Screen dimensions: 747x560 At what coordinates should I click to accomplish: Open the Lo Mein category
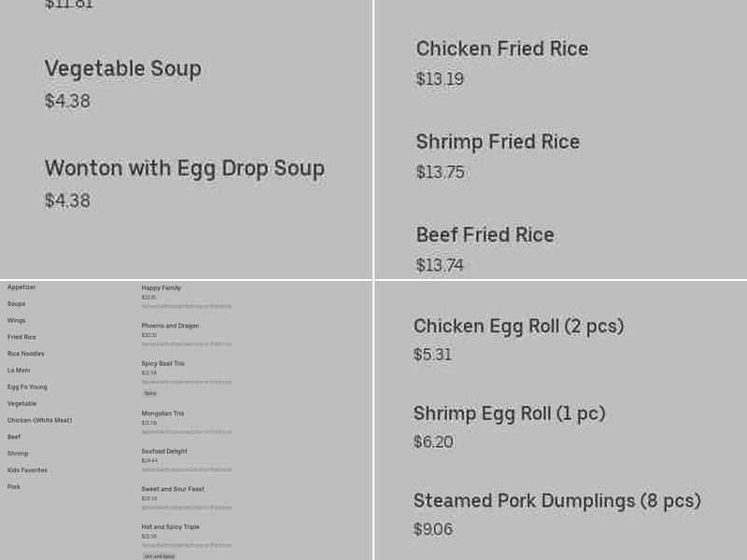pos(18,370)
